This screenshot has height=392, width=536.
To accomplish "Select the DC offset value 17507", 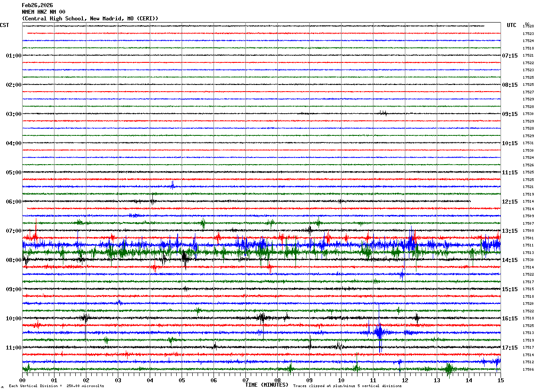I will pyautogui.click(x=528, y=223).
